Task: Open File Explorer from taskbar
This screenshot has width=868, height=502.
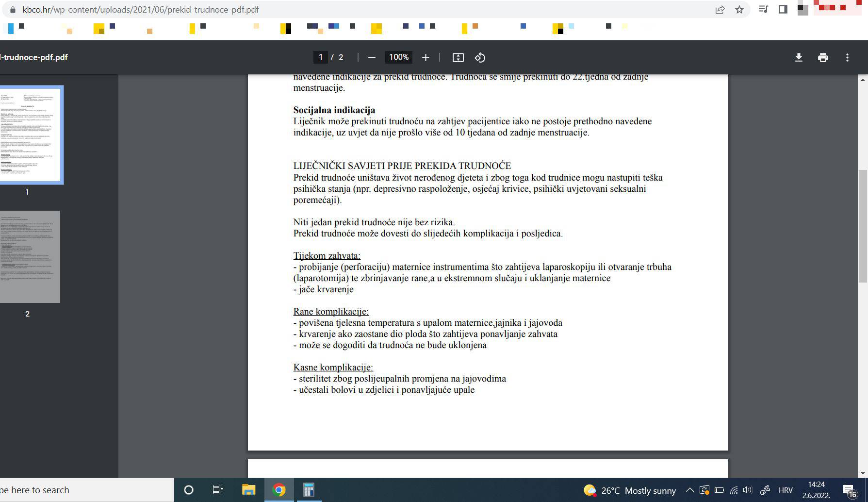Action: point(248,490)
